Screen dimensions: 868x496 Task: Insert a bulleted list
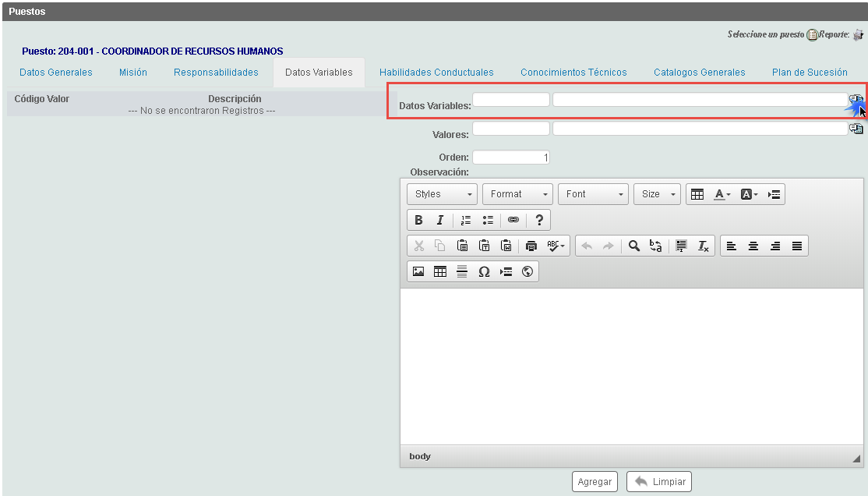pos(488,221)
